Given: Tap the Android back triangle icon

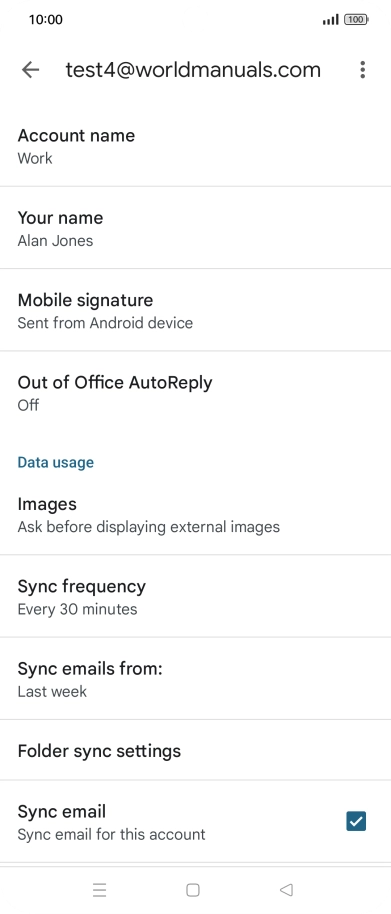Looking at the screenshot, I should tap(286, 890).
